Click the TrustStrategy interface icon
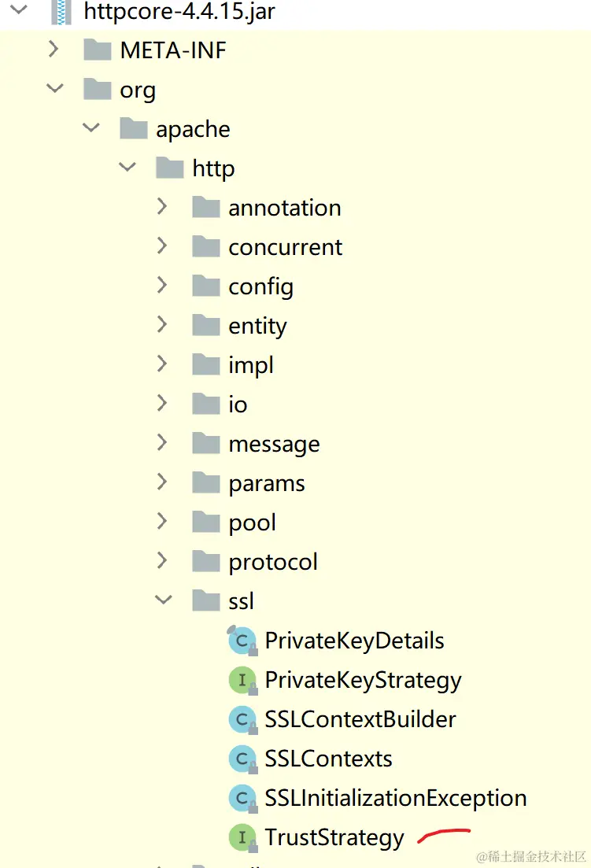 [242, 838]
